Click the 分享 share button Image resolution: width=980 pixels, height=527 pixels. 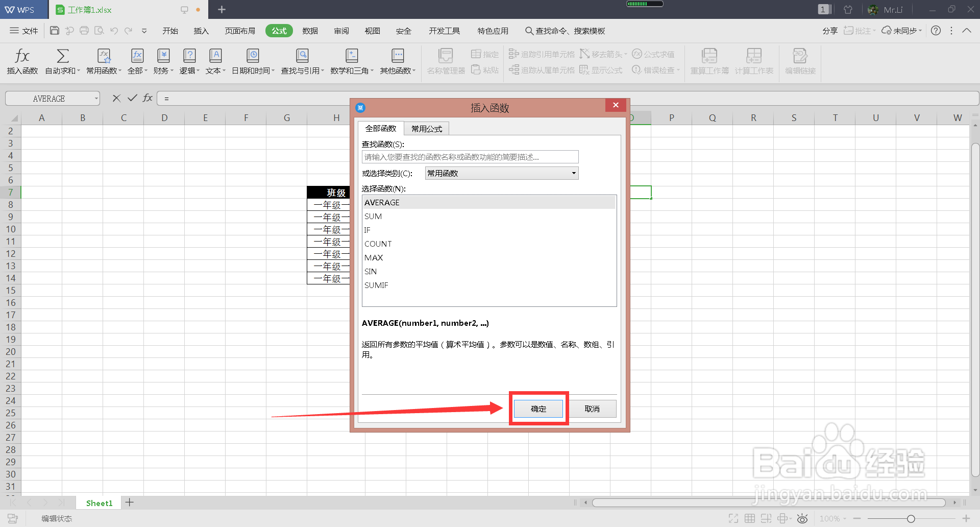point(830,31)
